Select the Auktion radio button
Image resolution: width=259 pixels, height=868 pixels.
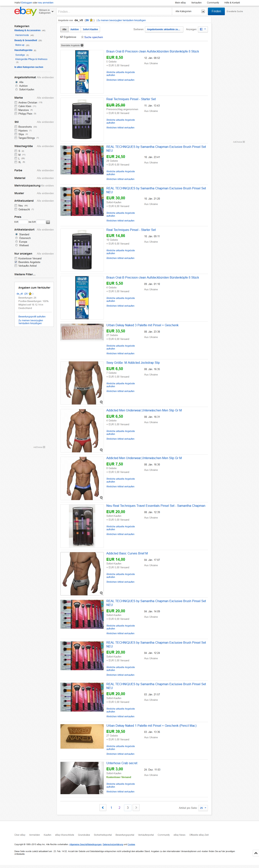pos(17,86)
